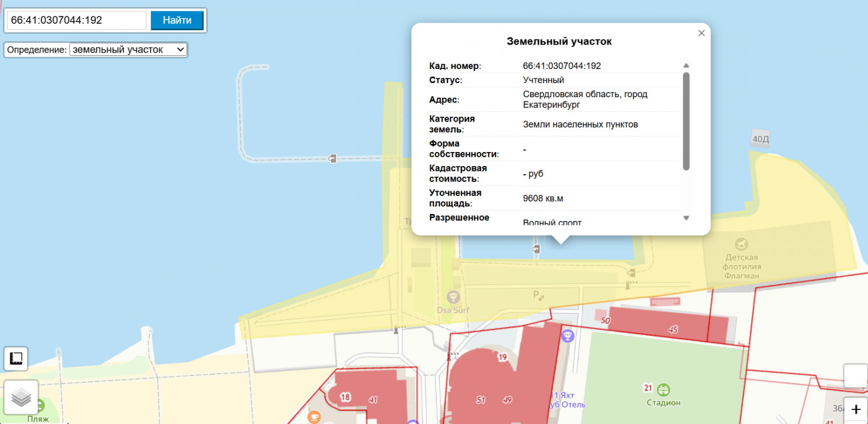
Task: Click building number 18 on map
Action: click(x=346, y=397)
